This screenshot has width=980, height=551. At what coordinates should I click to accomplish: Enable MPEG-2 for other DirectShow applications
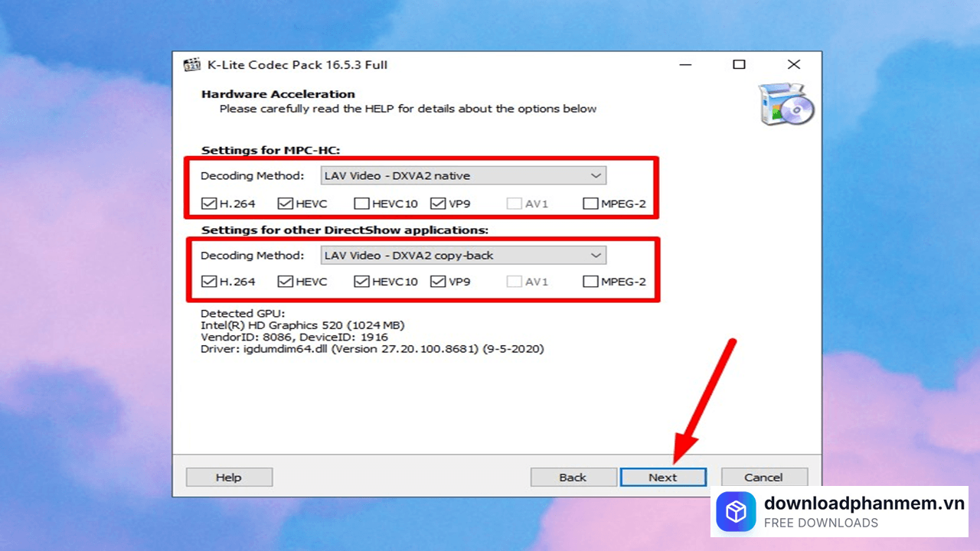click(590, 282)
